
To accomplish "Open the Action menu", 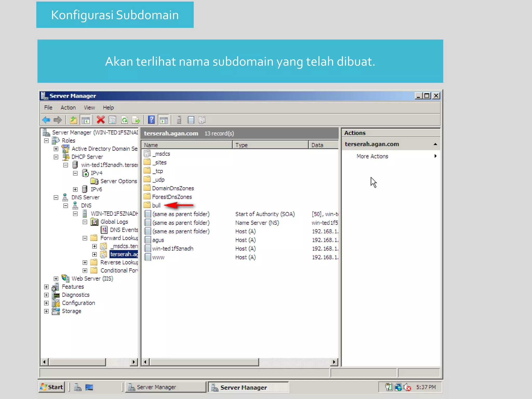I will click(68, 108).
